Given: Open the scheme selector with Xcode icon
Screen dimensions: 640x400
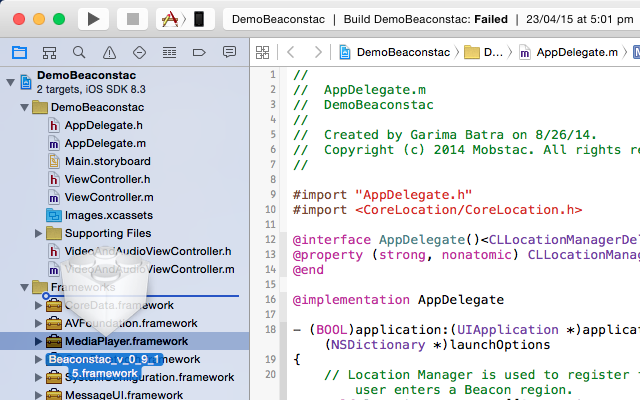Looking at the screenshot, I should (x=170, y=19).
